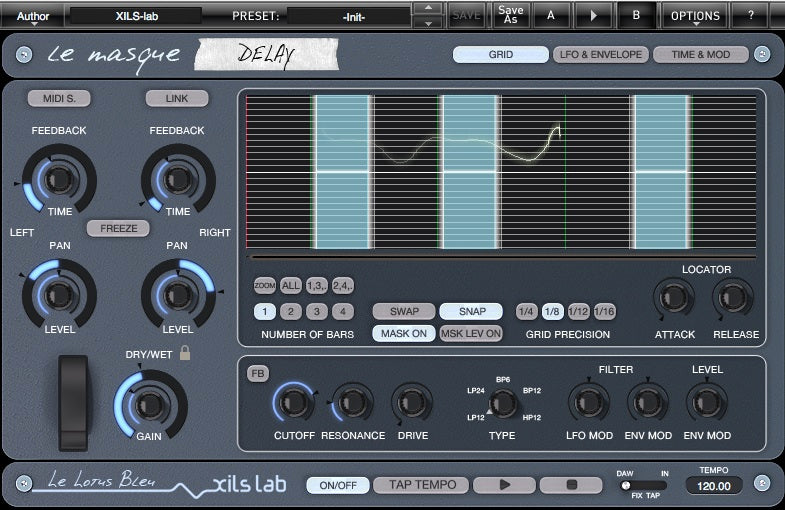Screen dimensions: 785x510
Task: Turn off SNAP in the grid
Action: tap(470, 311)
